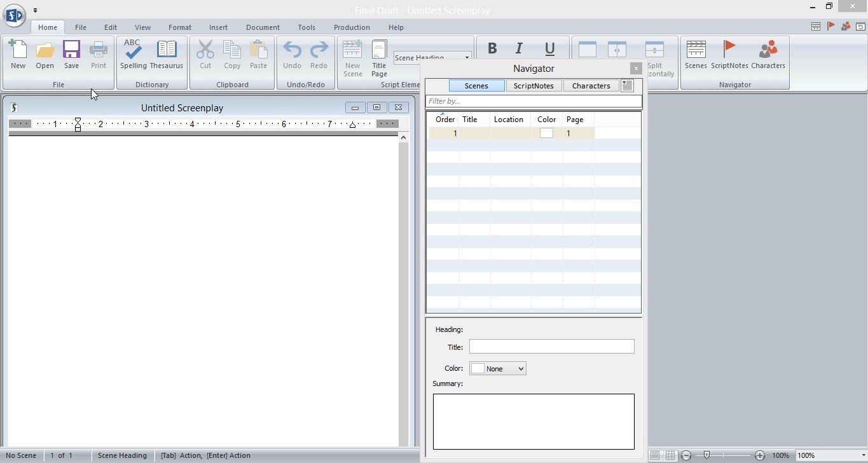The image size is (868, 463).
Task: Open the Document ribbon tab
Action: [263, 27]
